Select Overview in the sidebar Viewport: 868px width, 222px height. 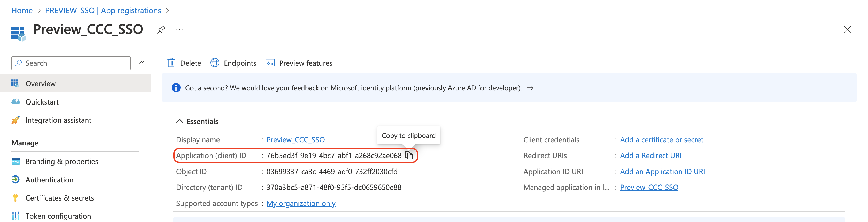pyautogui.click(x=41, y=83)
